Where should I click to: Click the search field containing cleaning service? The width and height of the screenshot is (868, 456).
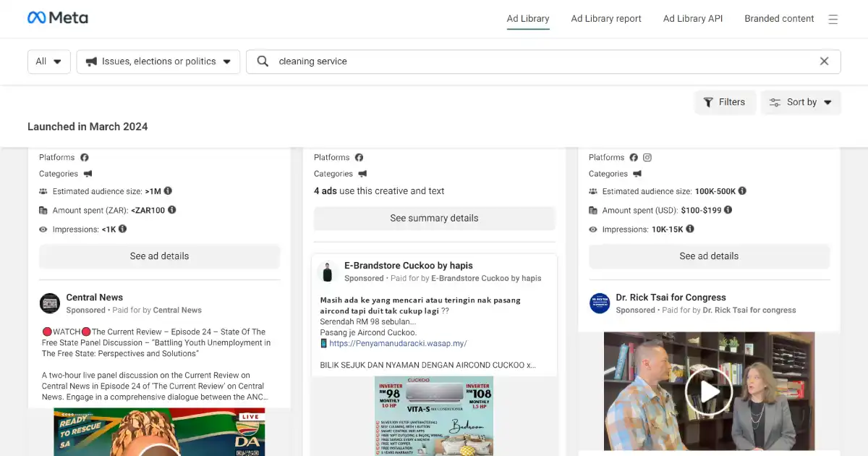point(543,62)
